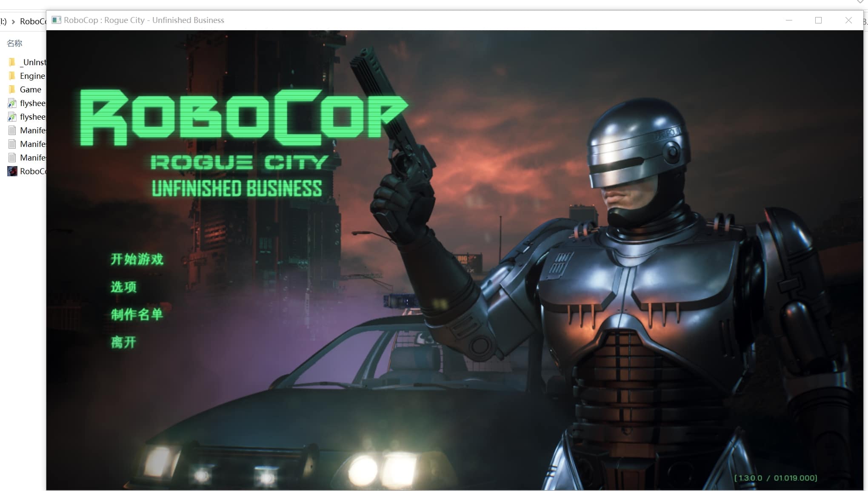
Task: View the 制作名单 credits
Action: [137, 314]
